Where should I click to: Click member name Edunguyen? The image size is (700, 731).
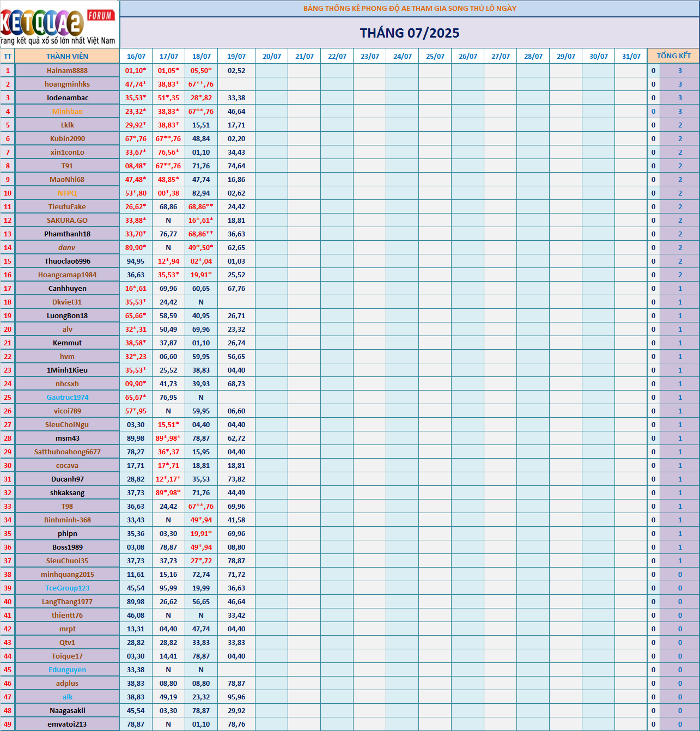[x=67, y=669]
